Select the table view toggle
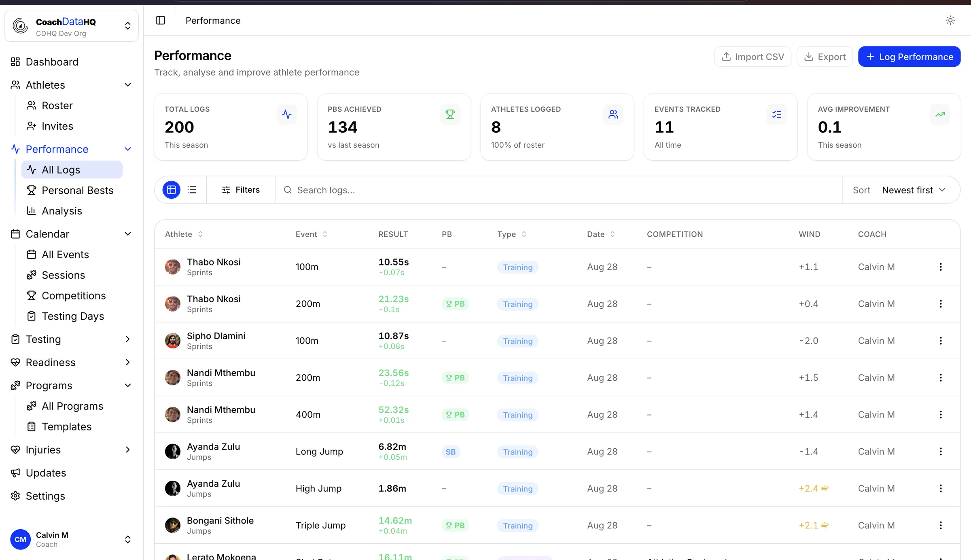Screen dimensions: 971x560 [172, 190]
